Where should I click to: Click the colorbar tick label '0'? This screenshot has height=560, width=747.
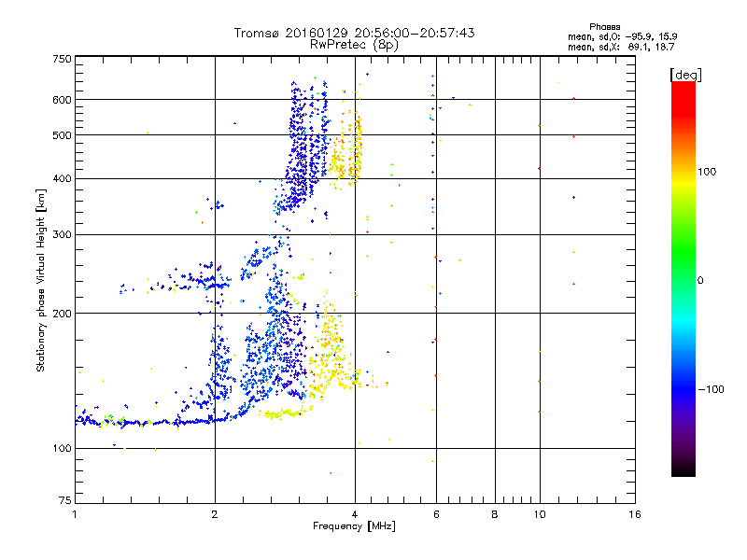coord(700,281)
